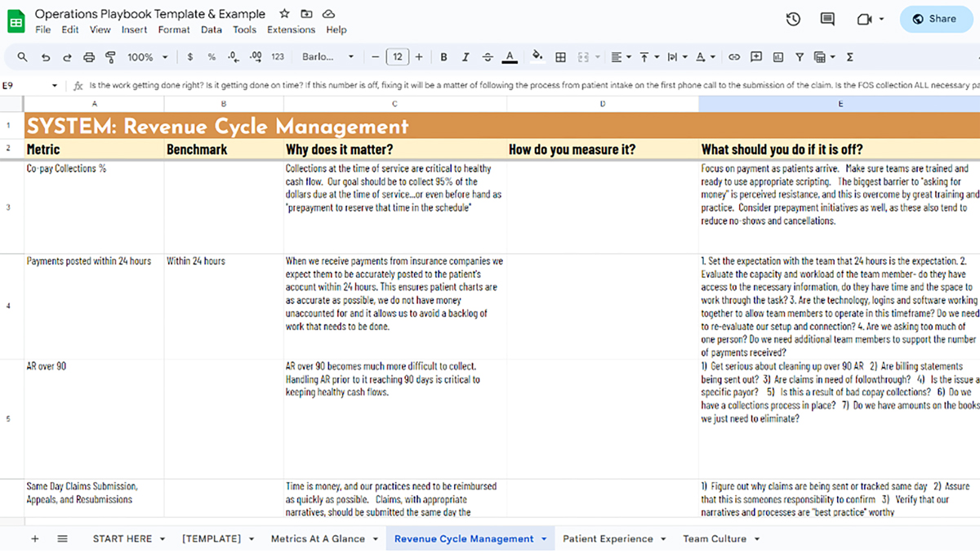Check the cloud save status icon

point(328,14)
